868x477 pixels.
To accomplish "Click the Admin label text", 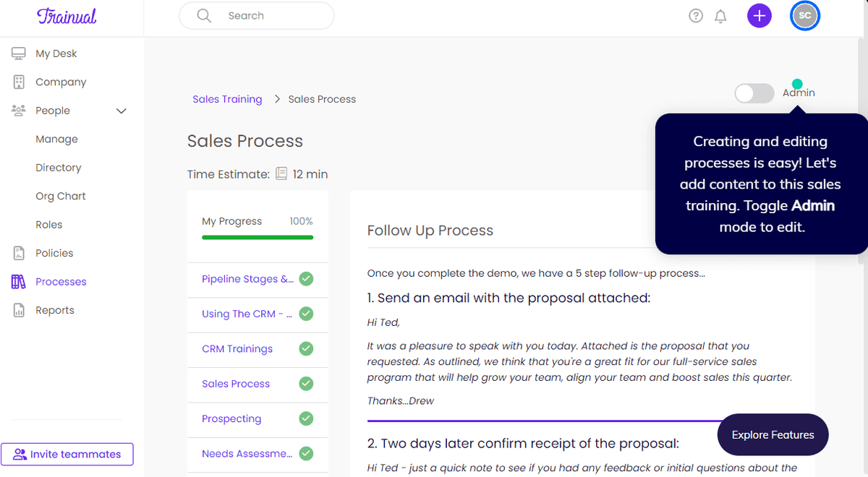I will tap(799, 93).
